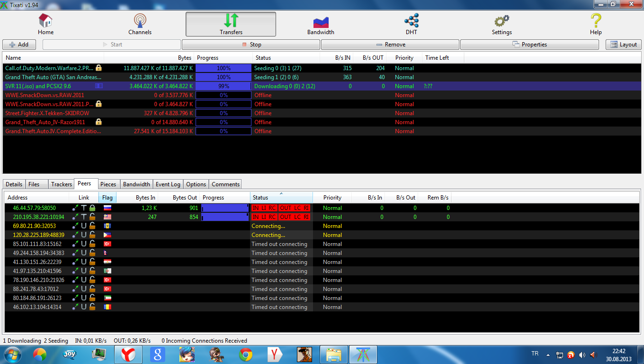
Task: Sort transfers by Priority column header
Action: pyautogui.click(x=404, y=58)
